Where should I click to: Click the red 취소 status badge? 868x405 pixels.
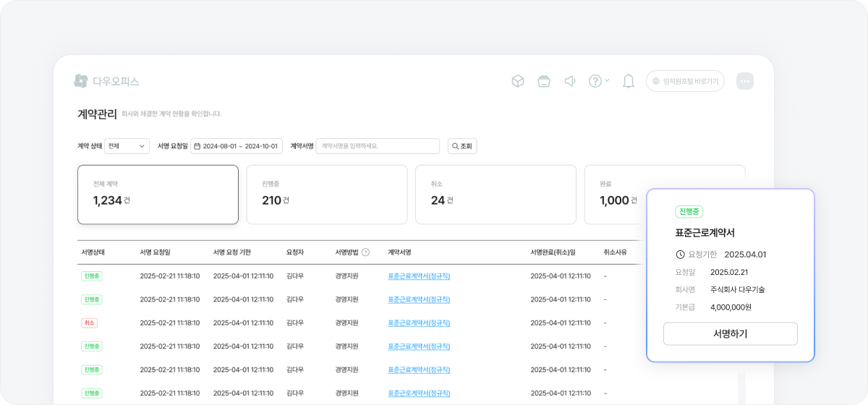(90, 323)
